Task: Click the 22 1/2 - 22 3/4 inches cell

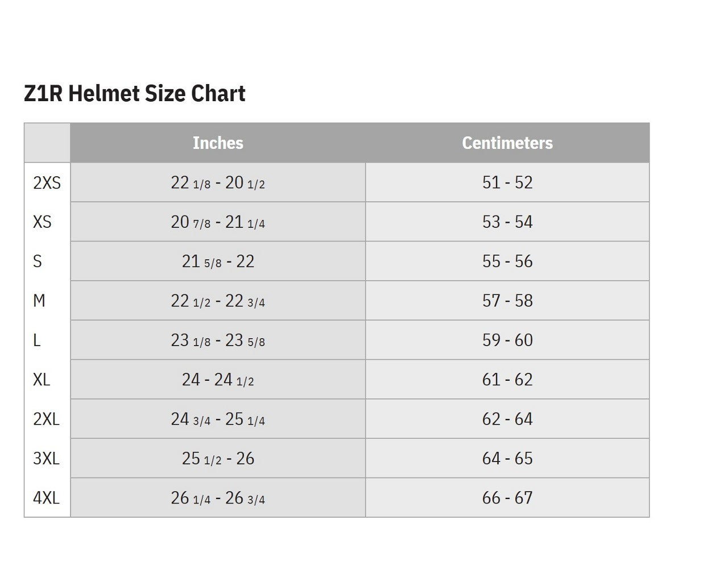Action: [218, 301]
